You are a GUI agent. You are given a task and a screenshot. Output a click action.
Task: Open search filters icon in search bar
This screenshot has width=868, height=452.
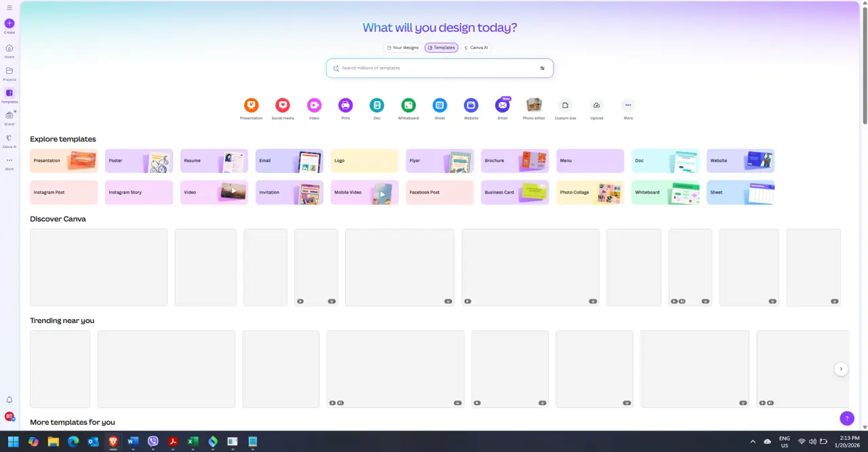(x=542, y=68)
